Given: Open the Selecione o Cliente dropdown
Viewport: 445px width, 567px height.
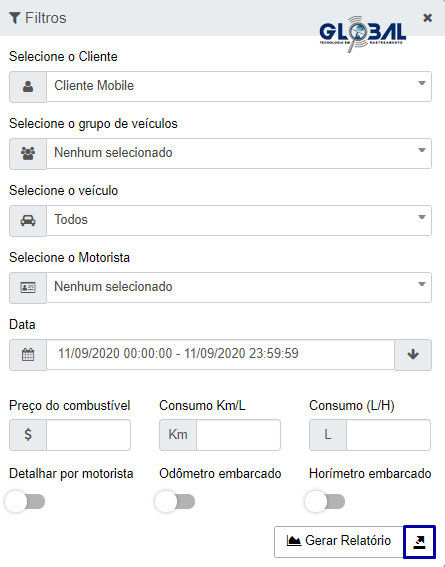Looking at the screenshot, I should (x=239, y=86).
